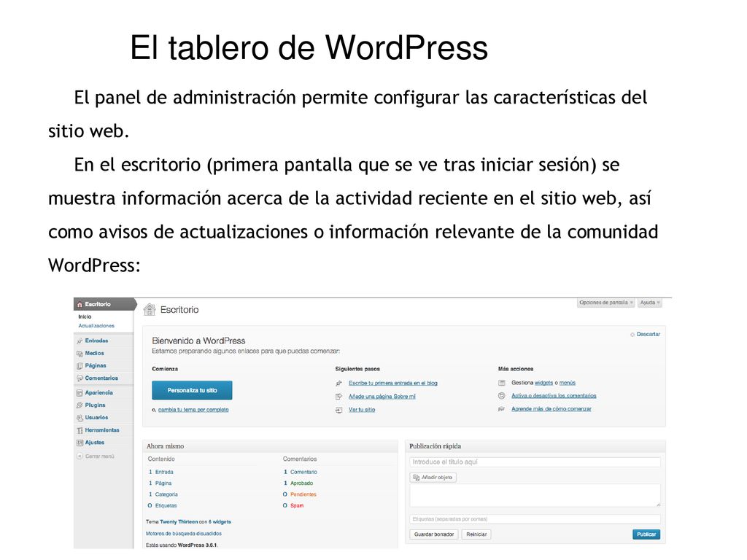Viewport: 747px width, 560px height.
Task: Focus the quick post content text area
Action: 535,496
